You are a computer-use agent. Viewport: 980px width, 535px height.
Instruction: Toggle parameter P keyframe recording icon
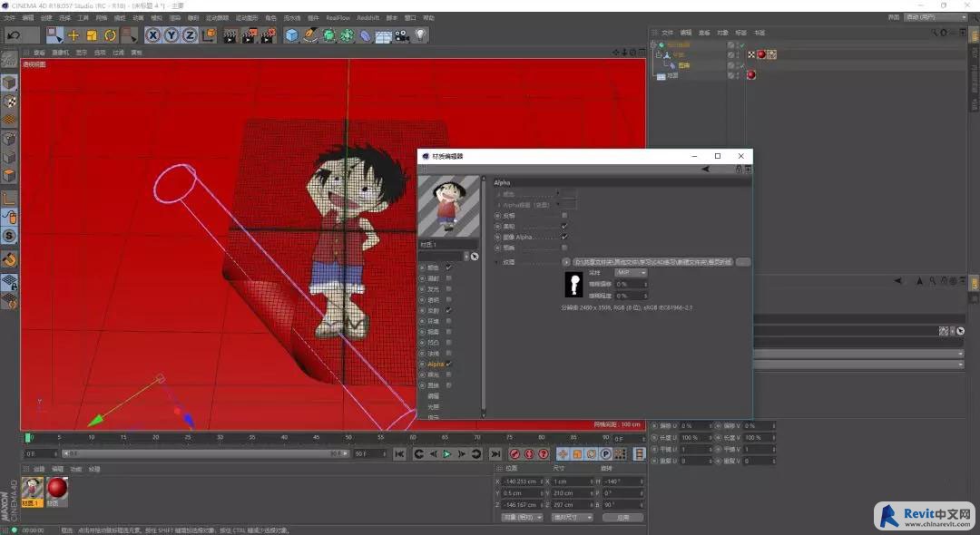pos(605,454)
